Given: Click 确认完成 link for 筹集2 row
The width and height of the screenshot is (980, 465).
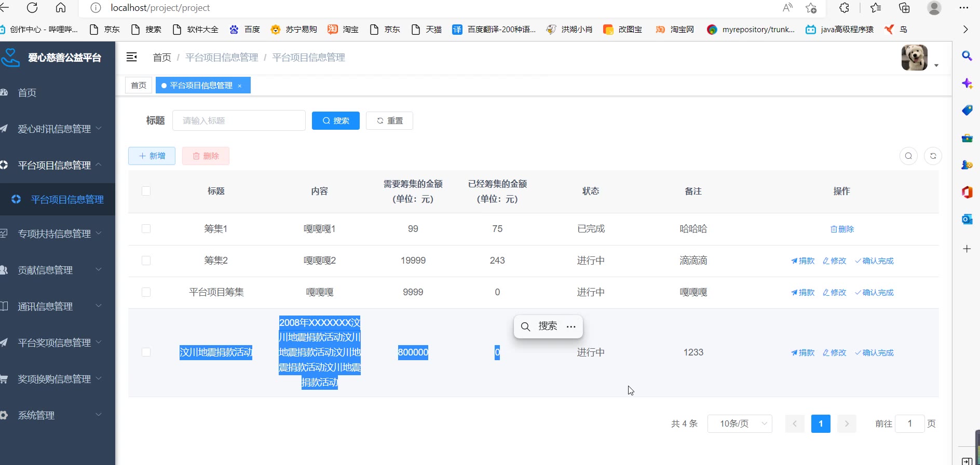Looking at the screenshot, I should 874,261.
